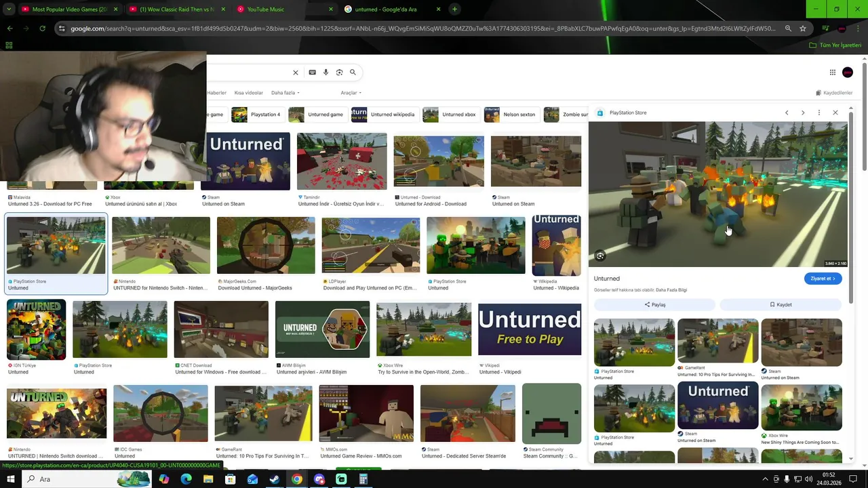The width and height of the screenshot is (868, 488).
Task: Show previous image in preview panel
Action: [787, 113]
